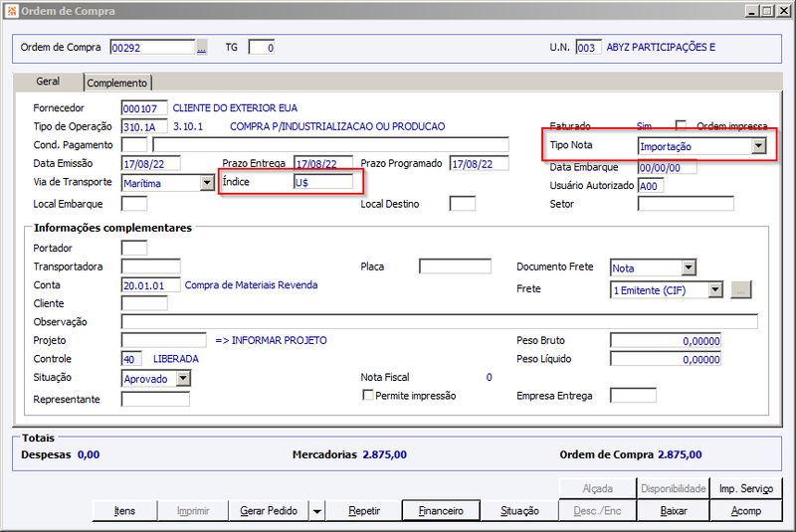Click the Projeto input field
Viewport: 796px width, 532px height.
164,340
